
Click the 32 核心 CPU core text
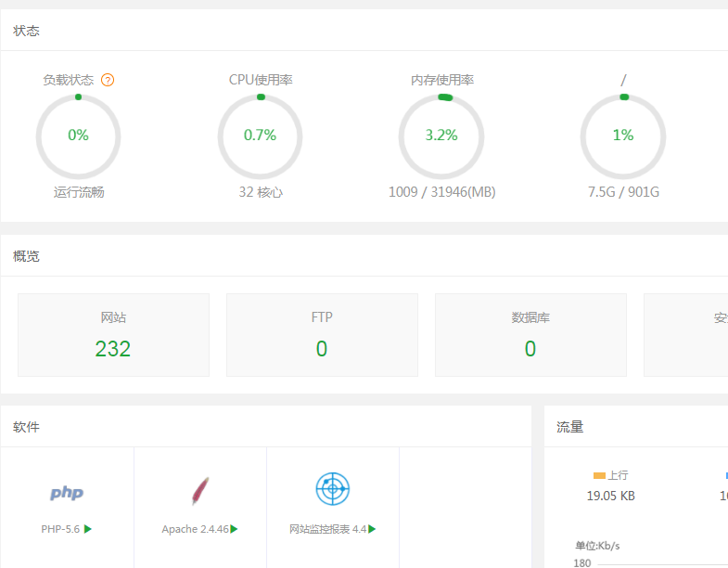261,192
